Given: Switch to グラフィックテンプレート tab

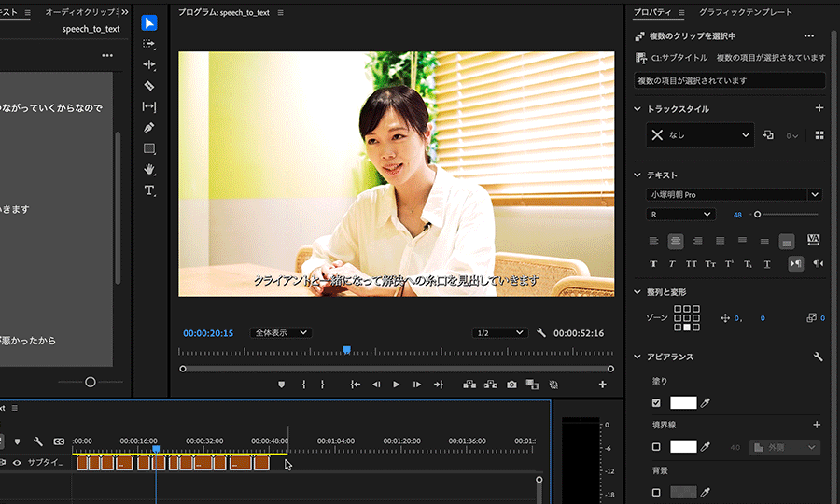Looking at the screenshot, I should pyautogui.click(x=745, y=12).
